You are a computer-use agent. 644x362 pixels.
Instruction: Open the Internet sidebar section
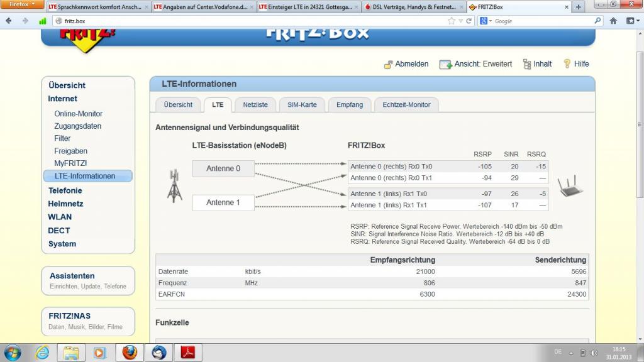62,99
